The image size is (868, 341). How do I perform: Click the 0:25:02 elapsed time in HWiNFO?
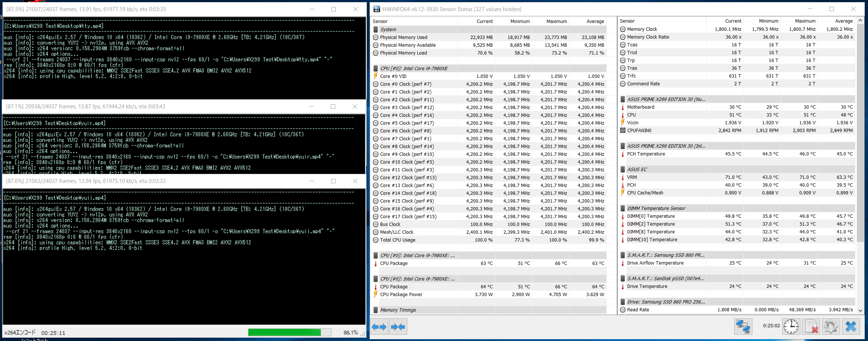[771, 325]
